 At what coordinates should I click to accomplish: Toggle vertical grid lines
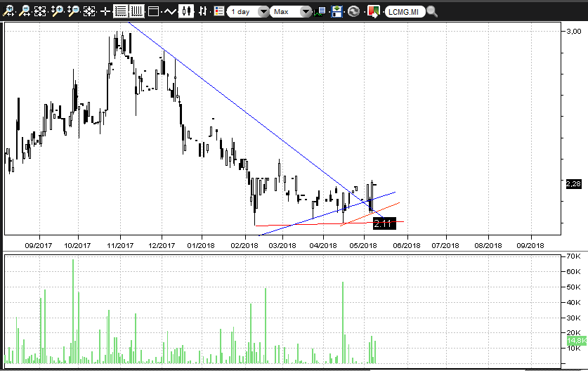[136, 11]
